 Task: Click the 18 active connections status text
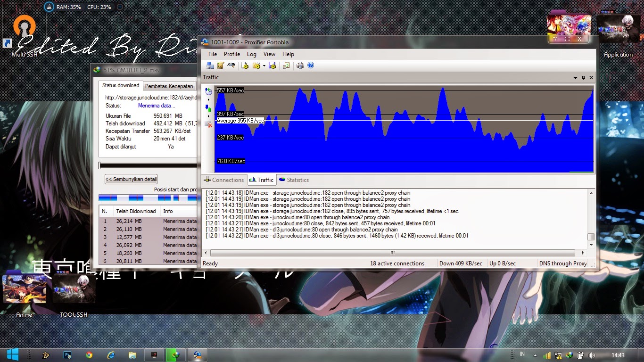coord(397,263)
